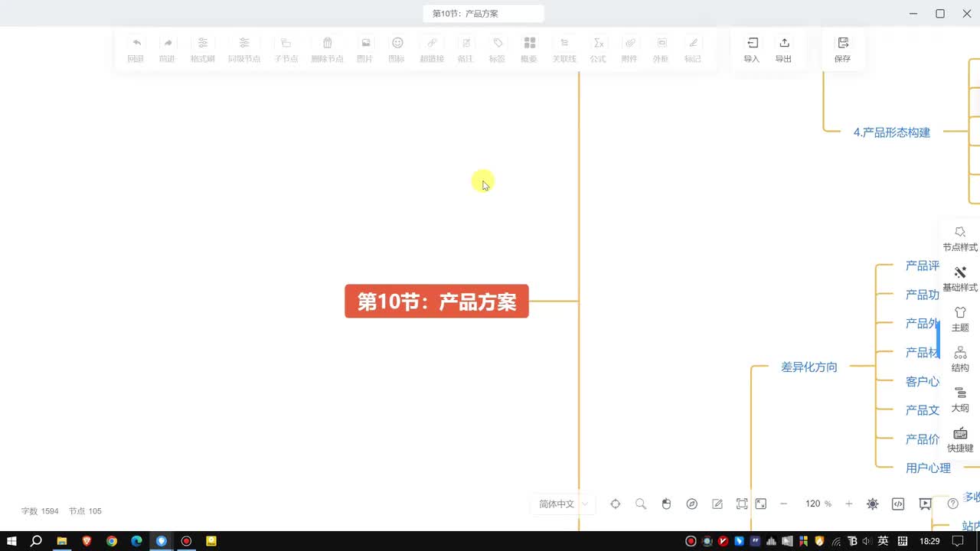Open the volume speaker tray icon

click(x=866, y=541)
